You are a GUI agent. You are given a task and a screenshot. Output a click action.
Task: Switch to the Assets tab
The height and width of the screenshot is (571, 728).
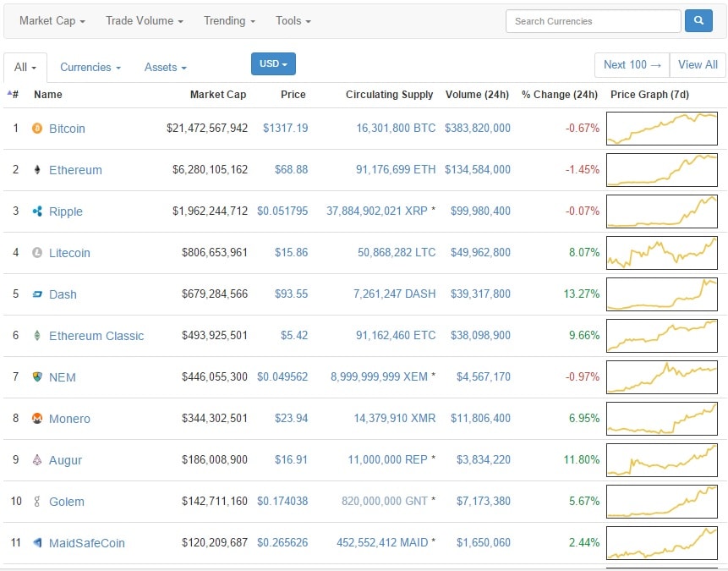coord(165,67)
